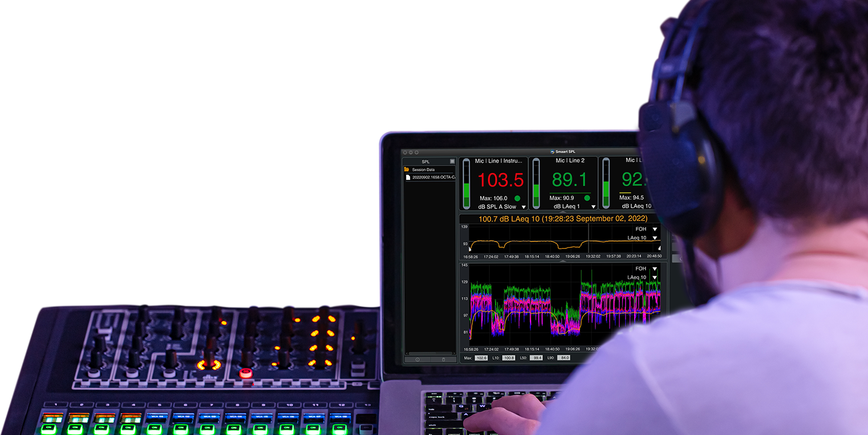Click the Session Data folder icon
The width and height of the screenshot is (868, 435).
tap(407, 170)
